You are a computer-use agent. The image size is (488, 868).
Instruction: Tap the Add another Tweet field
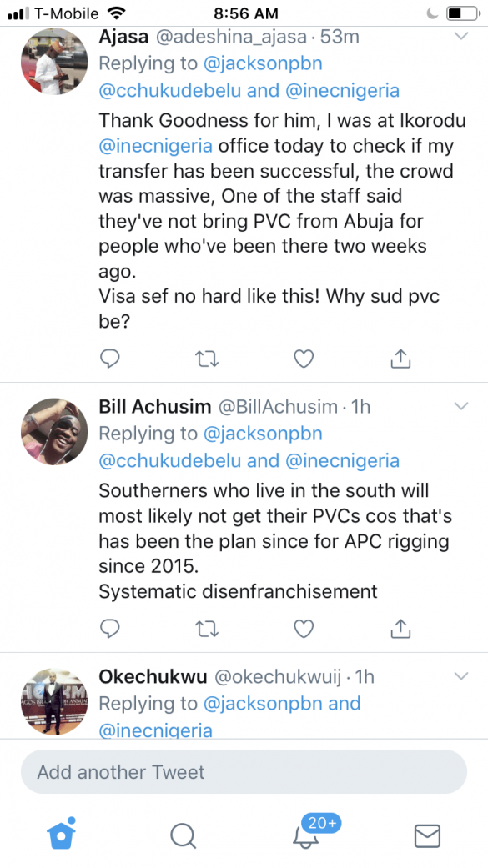click(x=244, y=771)
